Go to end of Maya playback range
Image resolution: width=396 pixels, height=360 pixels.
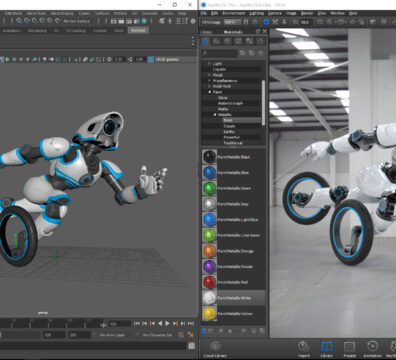pos(191,323)
